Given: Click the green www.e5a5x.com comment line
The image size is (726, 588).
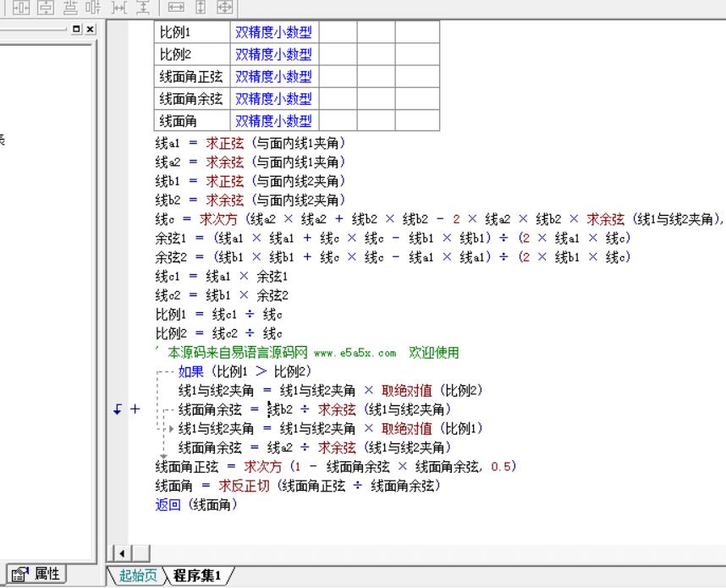Looking at the screenshot, I should pyautogui.click(x=313, y=353).
